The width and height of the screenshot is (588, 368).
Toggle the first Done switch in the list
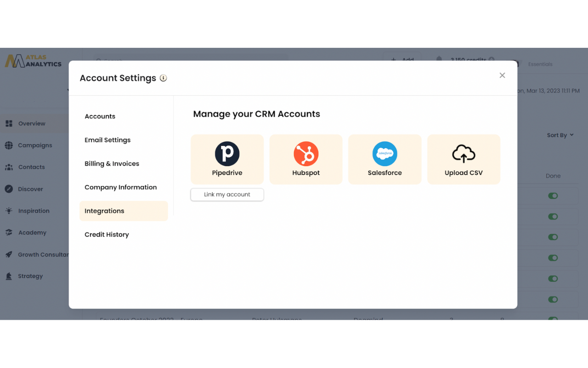coord(553,196)
